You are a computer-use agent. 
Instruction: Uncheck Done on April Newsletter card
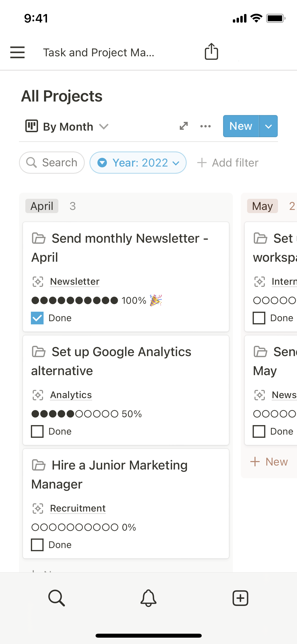(x=37, y=318)
